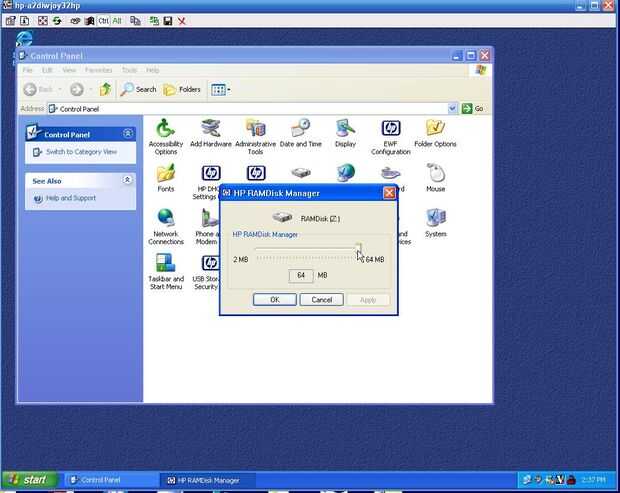Click the Internet Explorer desktop icon
The width and height of the screenshot is (620, 493).
coord(24,40)
